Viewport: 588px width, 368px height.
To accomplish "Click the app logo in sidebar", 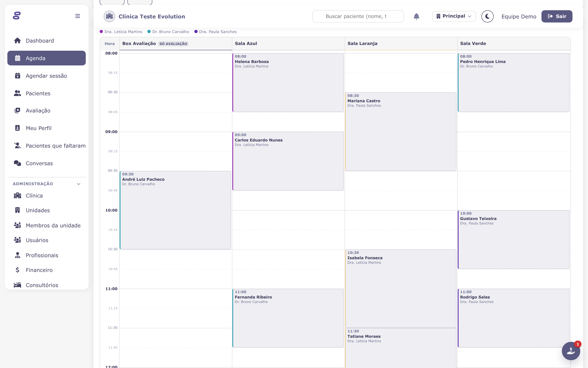I will [17, 16].
